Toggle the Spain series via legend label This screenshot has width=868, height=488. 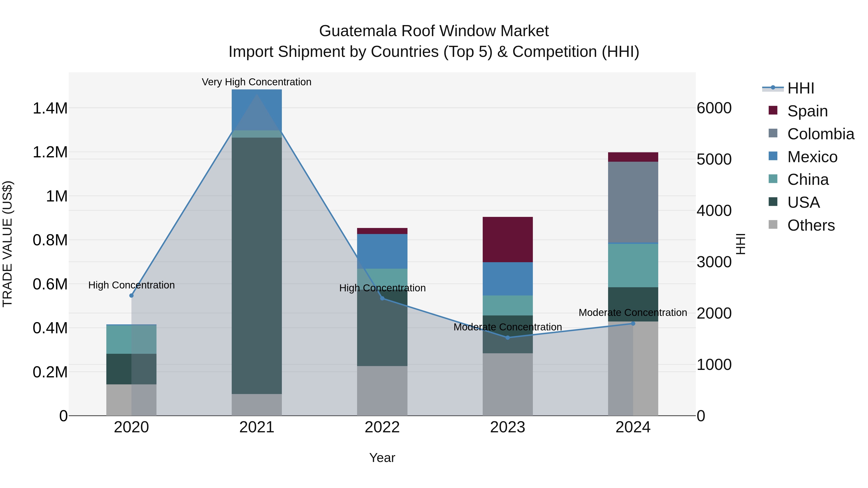[x=807, y=111]
